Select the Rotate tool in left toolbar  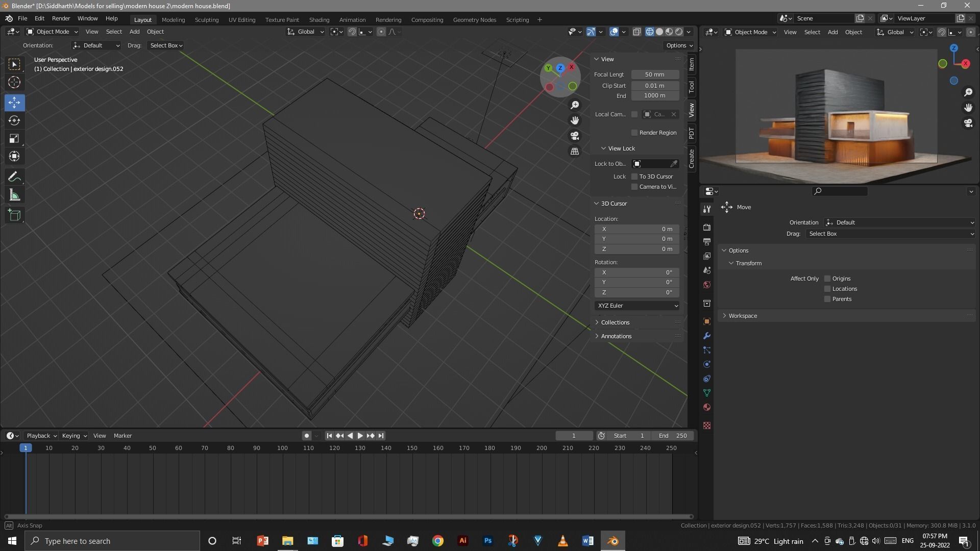[14, 121]
